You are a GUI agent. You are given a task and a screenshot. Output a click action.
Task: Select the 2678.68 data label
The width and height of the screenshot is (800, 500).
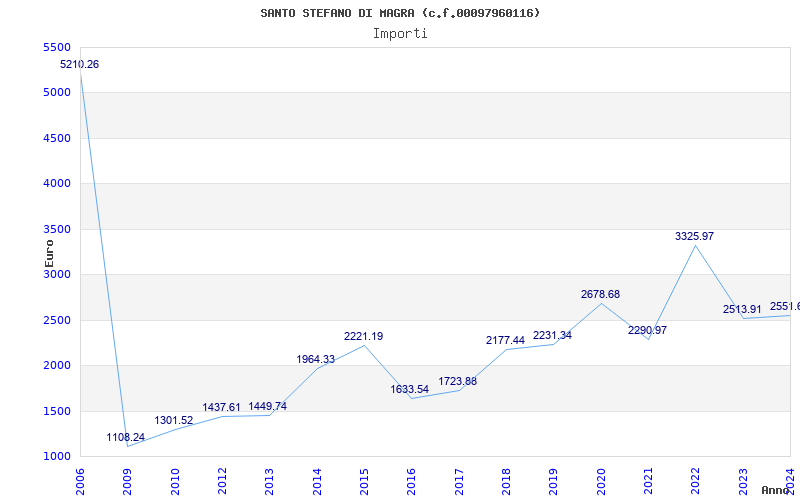pyautogui.click(x=600, y=294)
